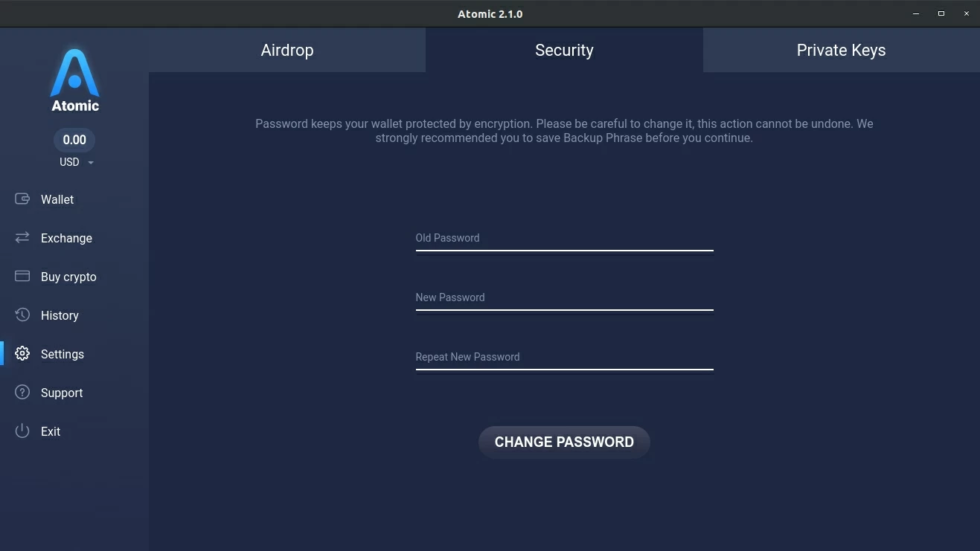This screenshot has height=551, width=980.
Task: Switch to the Airdrop tab
Action: pyautogui.click(x=287, y=51)
